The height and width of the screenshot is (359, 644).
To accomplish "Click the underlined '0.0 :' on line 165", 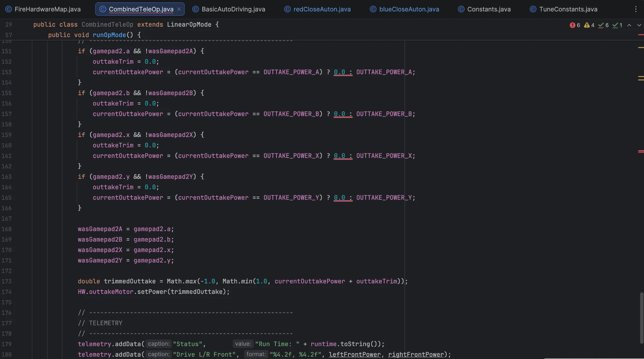I will (343, 198).
